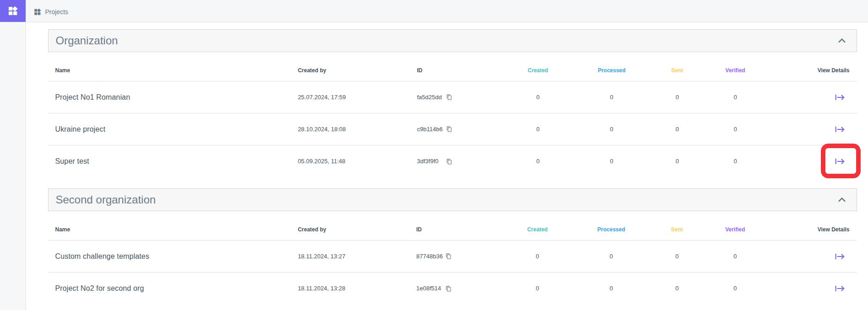The image size is (868, 310).
Task: View details of Ukraine project
Action: pos(839,129)
